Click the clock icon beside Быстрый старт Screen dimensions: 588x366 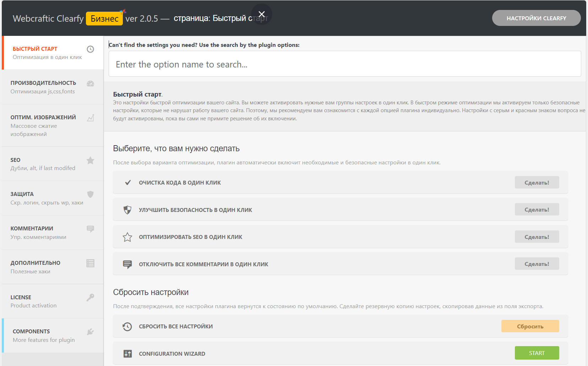[x=91, y=49]
